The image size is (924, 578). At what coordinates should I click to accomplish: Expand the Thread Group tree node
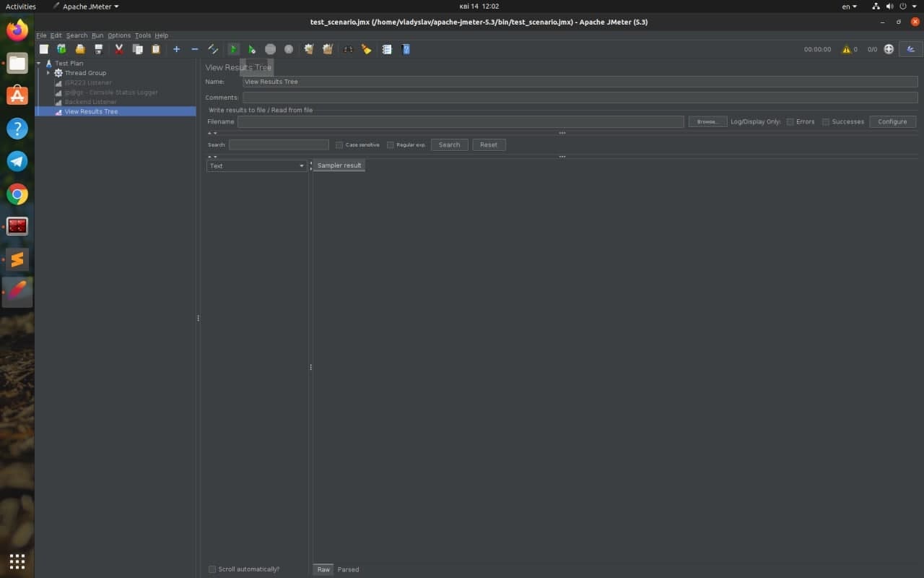48,73
